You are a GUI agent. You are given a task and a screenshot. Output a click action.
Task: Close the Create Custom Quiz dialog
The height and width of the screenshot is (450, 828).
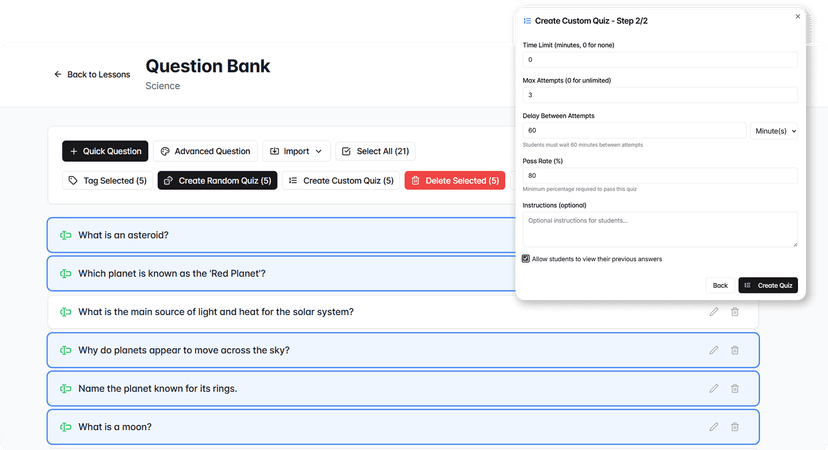[797, 16]
